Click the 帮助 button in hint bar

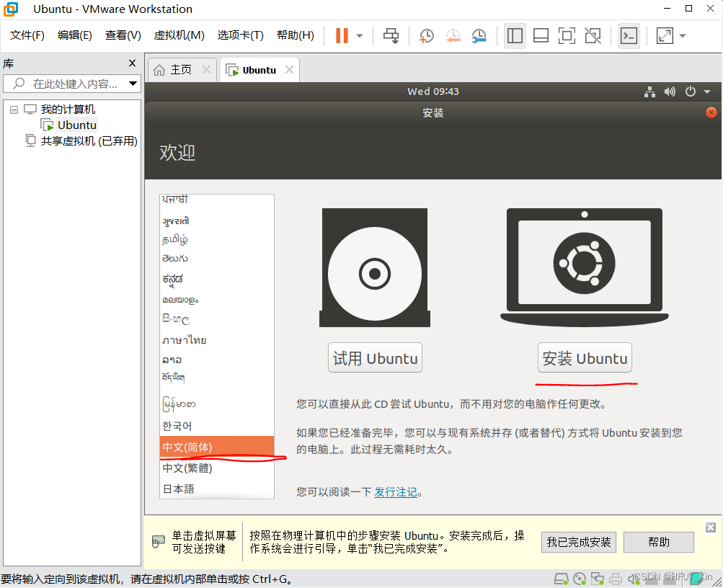(x=658, y=543)
